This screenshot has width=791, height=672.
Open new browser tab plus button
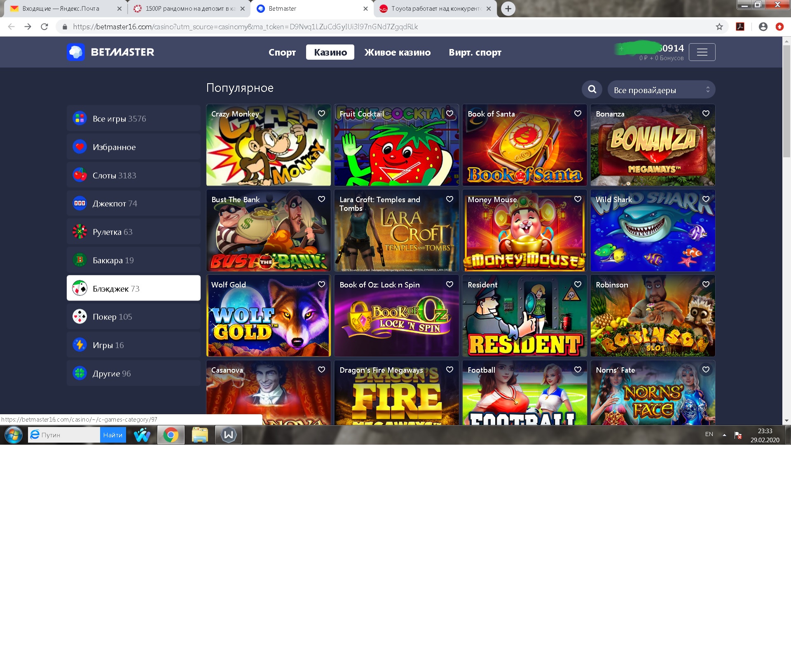508,9
